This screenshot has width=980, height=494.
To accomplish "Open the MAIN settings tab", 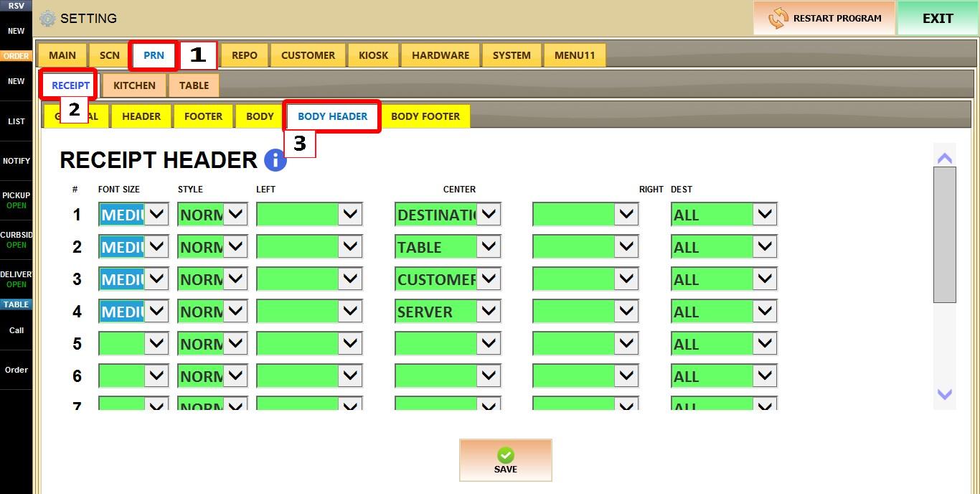I will 62,55.
